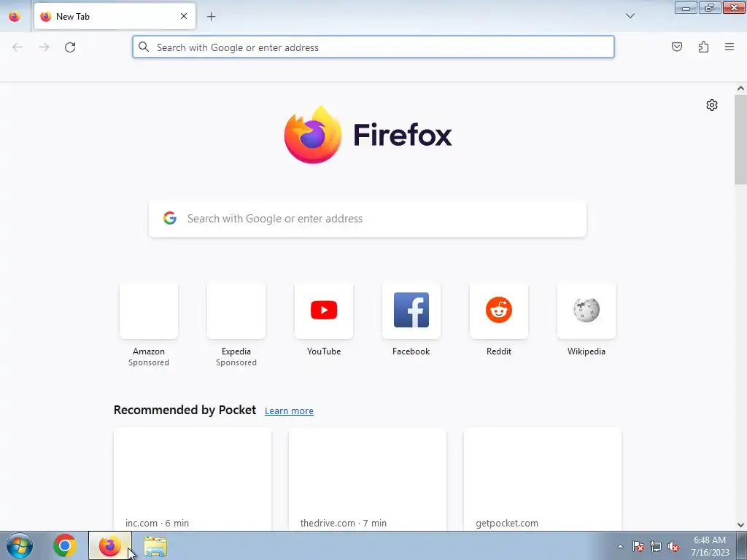747x560 pixels.
Task: Save to Pocket toolbar icon
Action: coord(676,47)
